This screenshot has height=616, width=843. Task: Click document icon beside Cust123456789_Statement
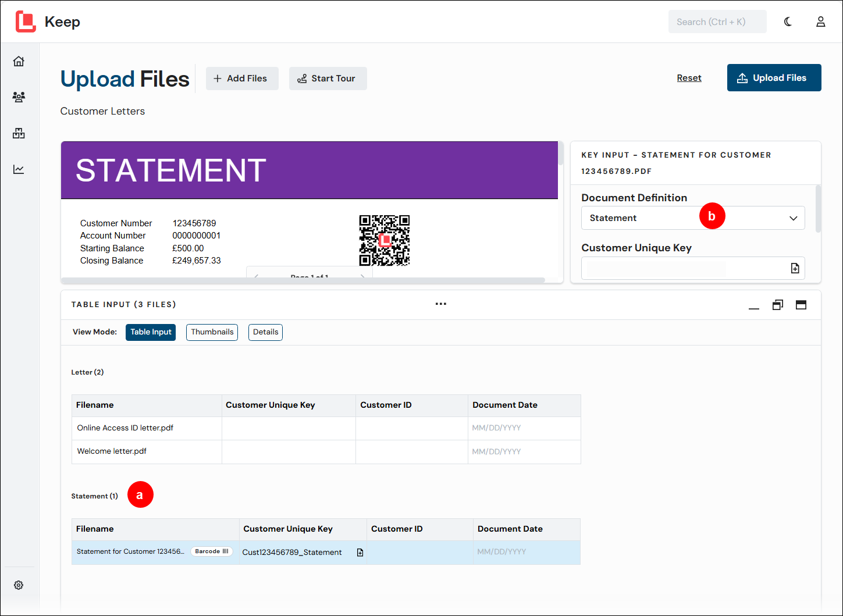tap(360, 553)
